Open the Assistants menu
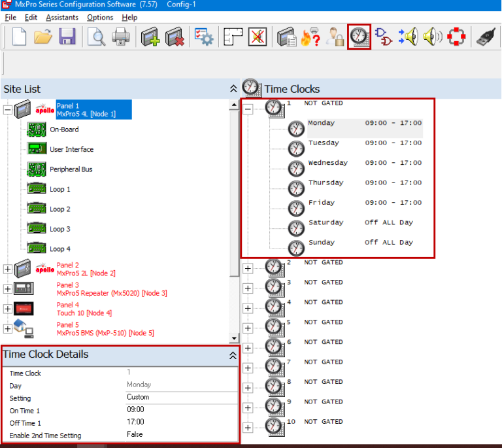 point(62,18)
